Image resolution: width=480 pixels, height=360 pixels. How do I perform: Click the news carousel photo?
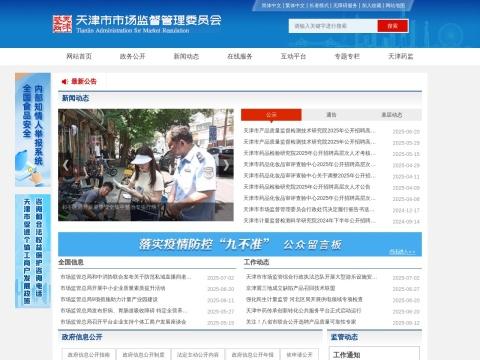coord(146,165)
